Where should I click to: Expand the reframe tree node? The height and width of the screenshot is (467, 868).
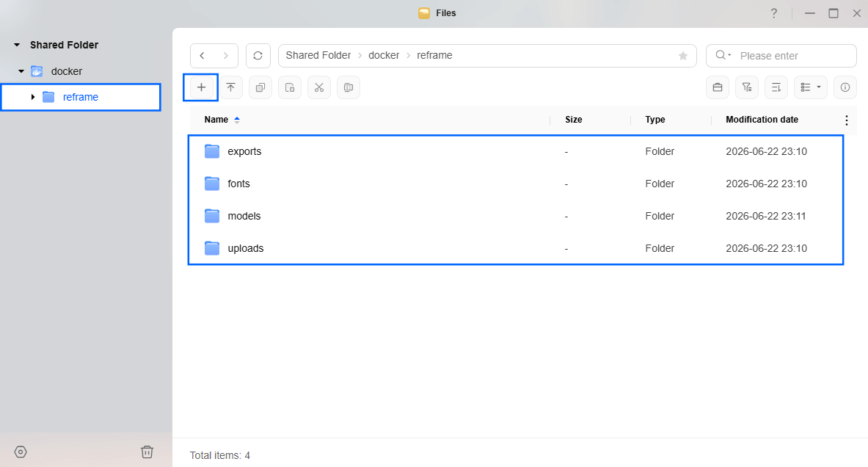(x=33, y=97)
